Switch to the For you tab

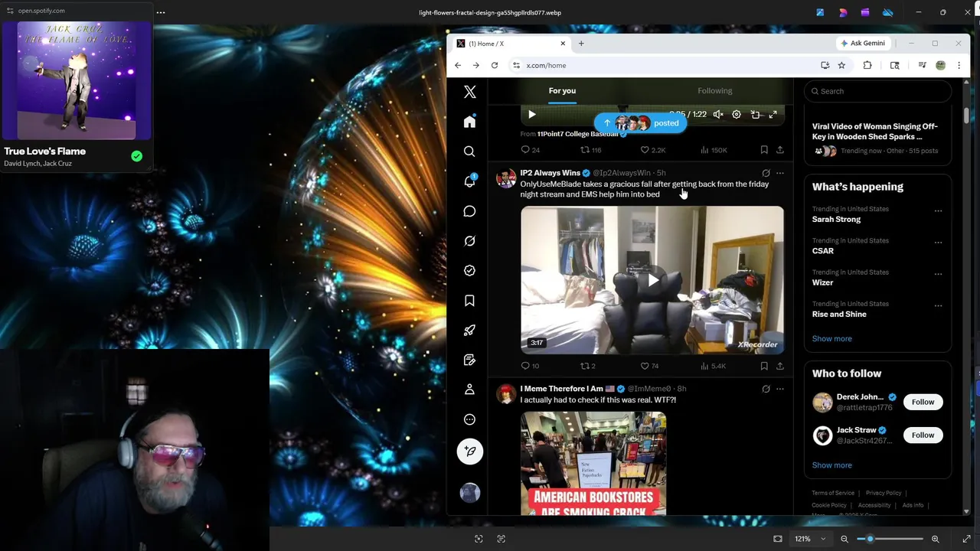(x=562, y=91)
